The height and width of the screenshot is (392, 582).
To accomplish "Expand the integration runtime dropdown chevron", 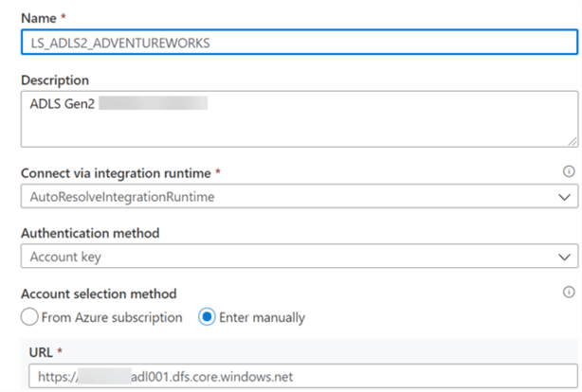I will 565,197.
